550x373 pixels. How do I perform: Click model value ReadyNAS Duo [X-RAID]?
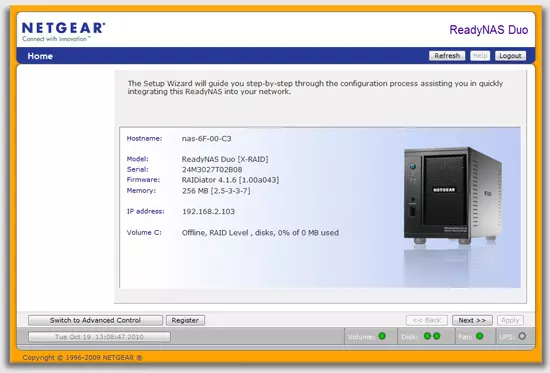point(225,159)
